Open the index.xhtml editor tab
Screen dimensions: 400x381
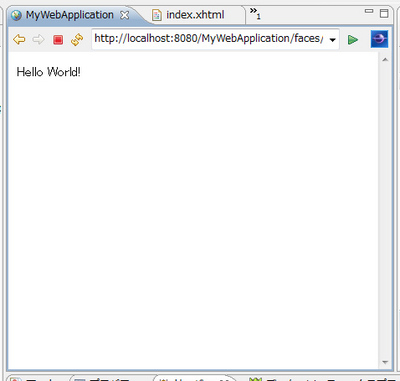(x=195, y=15)
